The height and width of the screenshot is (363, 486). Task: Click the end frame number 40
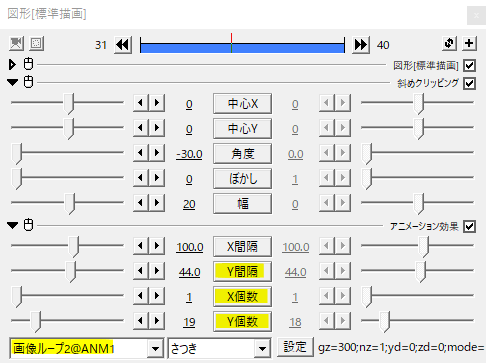point(383,45)
